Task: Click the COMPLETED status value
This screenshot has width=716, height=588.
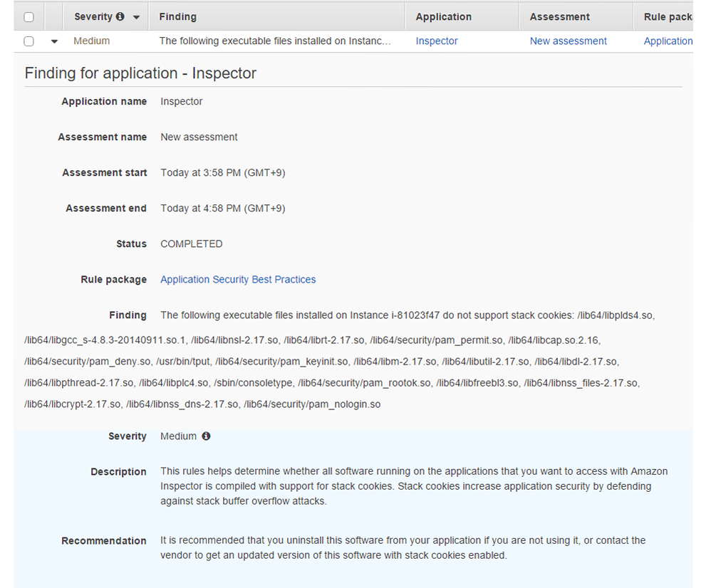Action: pos(192,243)
